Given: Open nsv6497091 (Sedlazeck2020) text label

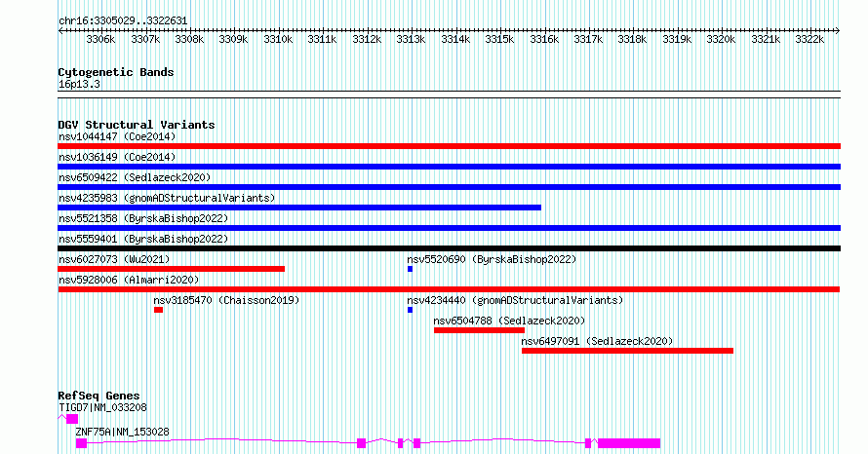Looking at the screenshot, I should pyautogui.click(x=597, y=341).
